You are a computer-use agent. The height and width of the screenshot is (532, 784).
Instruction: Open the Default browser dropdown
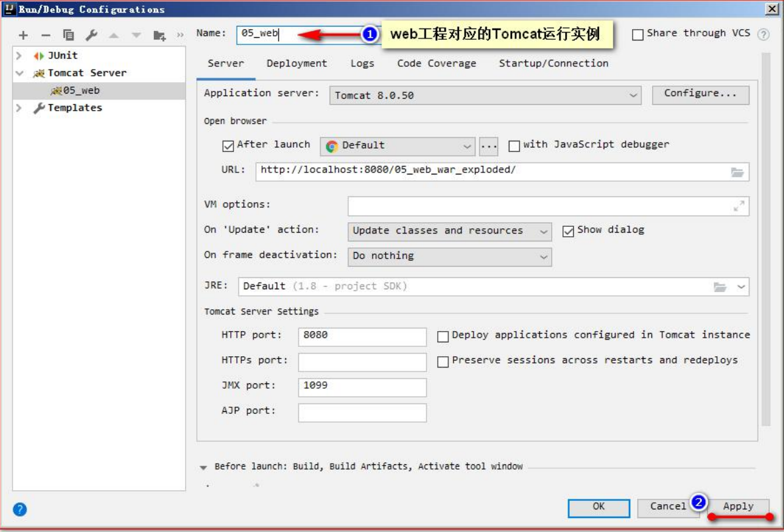pos(397,147)
